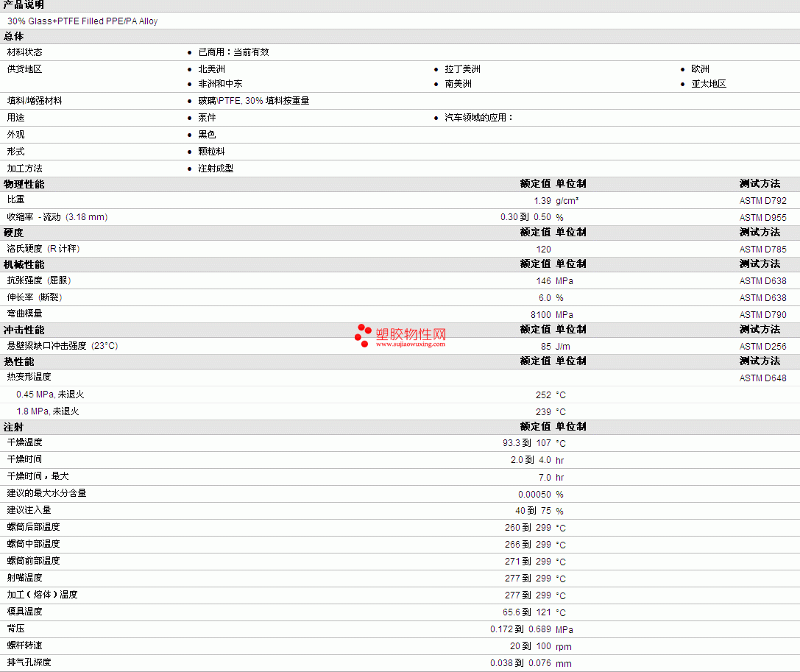This screenshot has width=800, height=672.
Task: Click the '螺杆转速' row label
Action: 24,645
